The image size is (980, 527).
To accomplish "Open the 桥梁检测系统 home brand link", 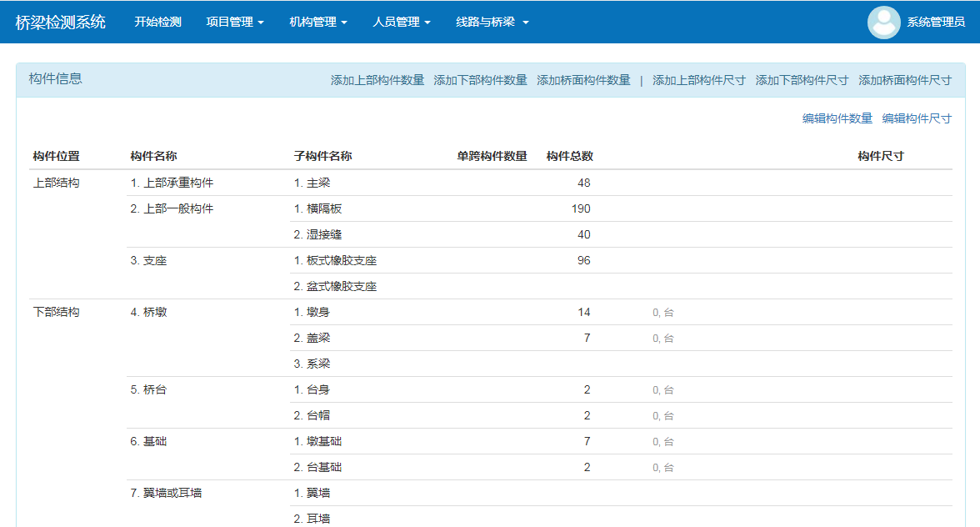I will 61,23.
